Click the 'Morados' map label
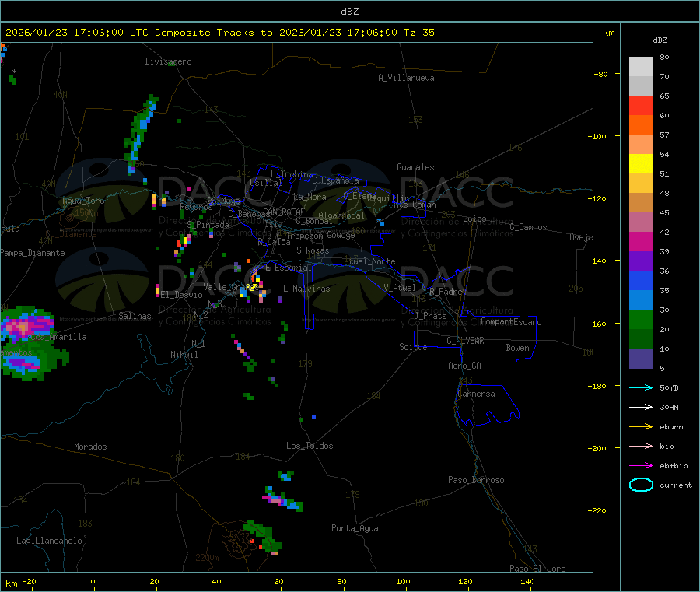The height and width of the screenshot is (592, 700). pyautogui.click(x=90, y=447)
